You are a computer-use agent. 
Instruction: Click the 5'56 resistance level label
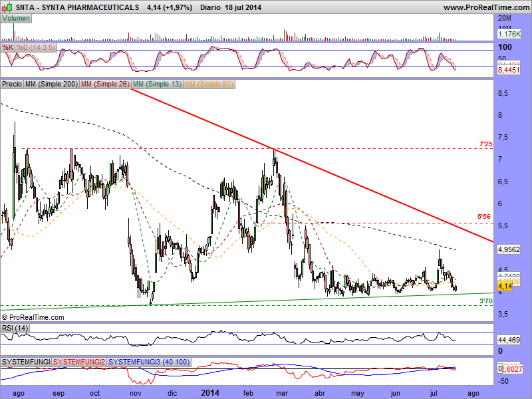pyautogui.click(x=484, y=217)
